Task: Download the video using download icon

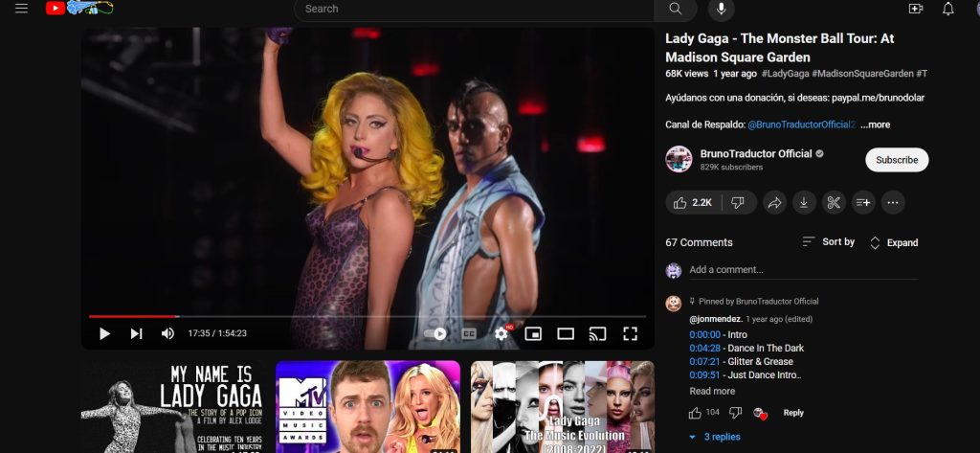Action: [x=804, y=203]
